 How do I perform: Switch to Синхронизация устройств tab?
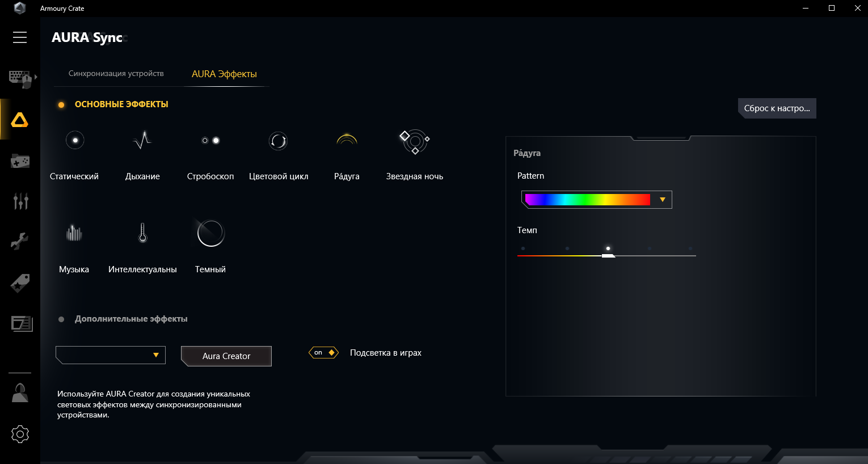(x=116, y=74)
